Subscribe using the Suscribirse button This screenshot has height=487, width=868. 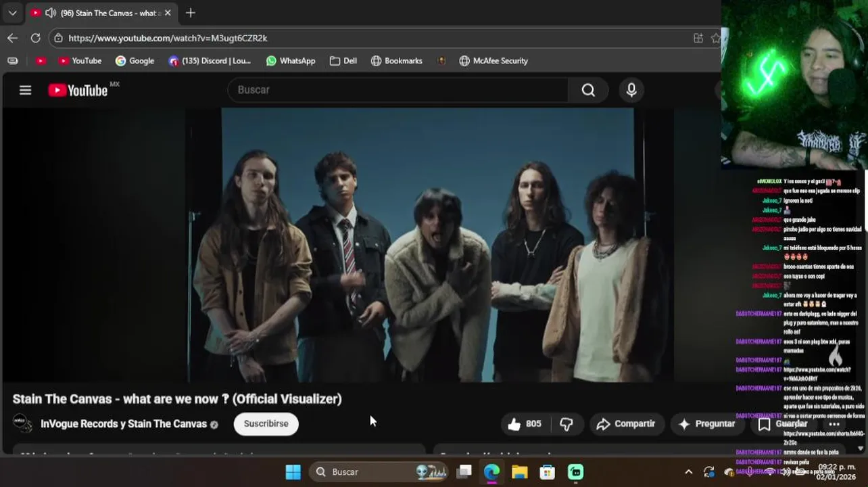pyautogui.click(x=266, y=423)
